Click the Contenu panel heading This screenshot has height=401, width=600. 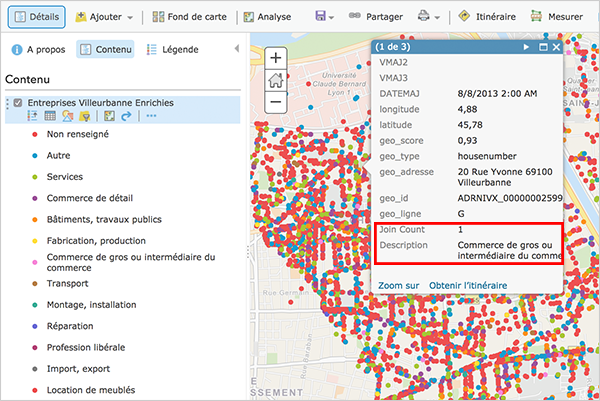pyautogui.click(x=28, y=79)
